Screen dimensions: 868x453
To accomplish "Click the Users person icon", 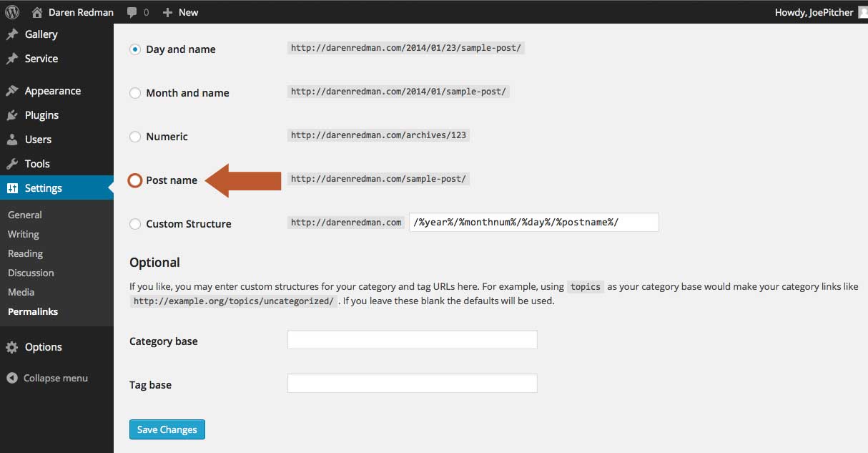I will pos(12,140).
